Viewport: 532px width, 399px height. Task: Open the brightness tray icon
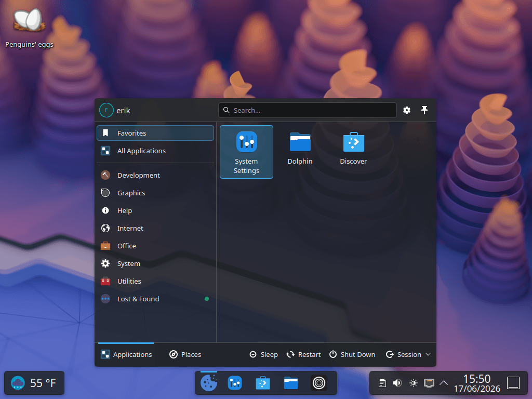[413, 383]
